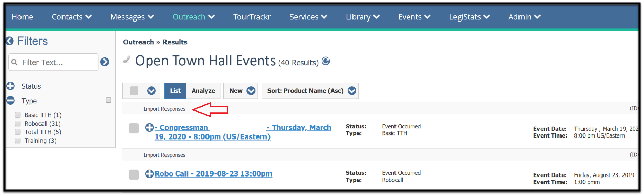Open the Robo Call 2019-08-23 link

(214, 174)
